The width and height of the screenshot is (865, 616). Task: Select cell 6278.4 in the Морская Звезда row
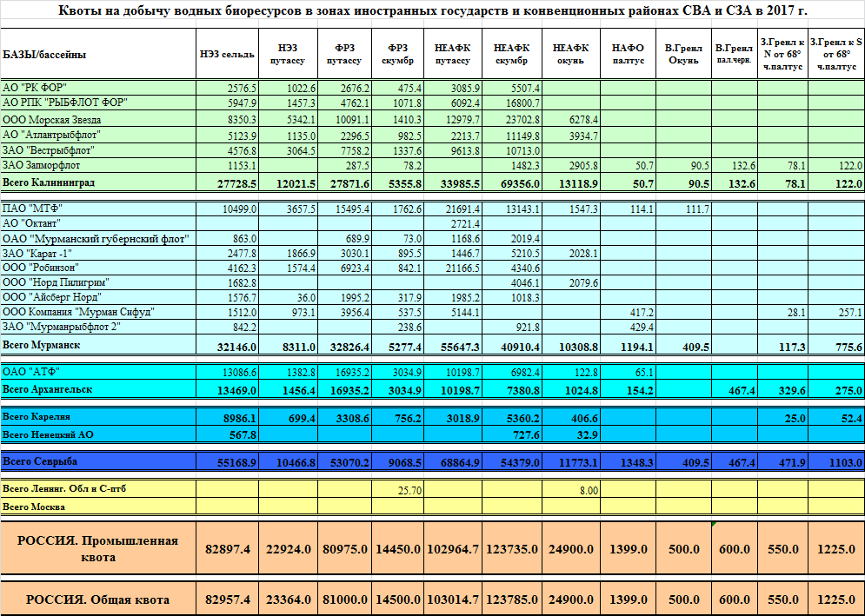click(x=571, y=119)
